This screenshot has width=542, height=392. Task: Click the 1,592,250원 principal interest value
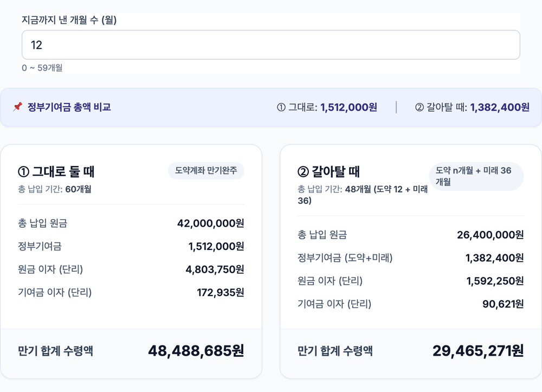495,281
